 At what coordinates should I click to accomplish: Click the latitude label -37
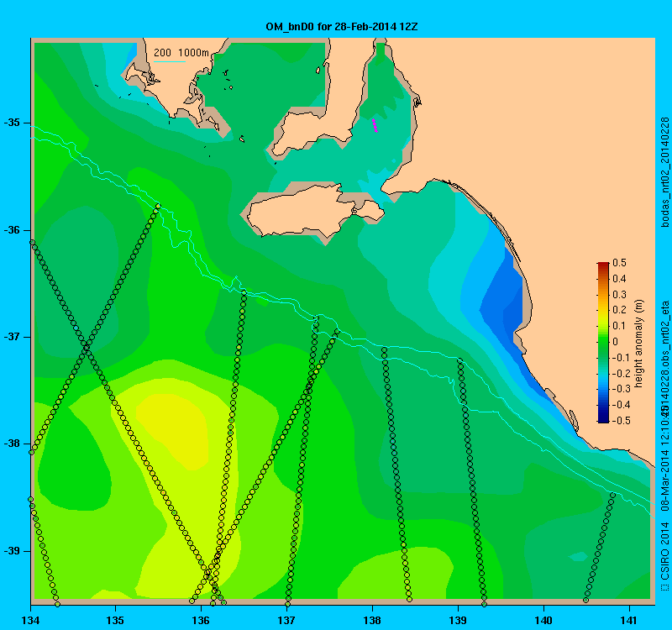[x=12, y=337]
